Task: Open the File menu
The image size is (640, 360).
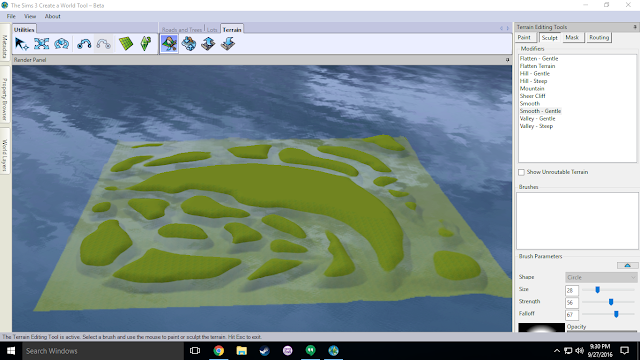Action: click(x=11, y=16)
